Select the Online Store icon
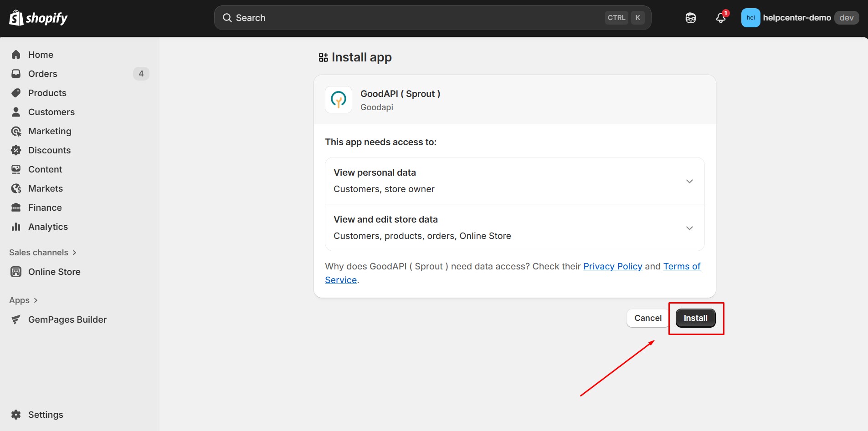Image resolution: width=868 pixels, height=431 pixels. pos(16,271)
